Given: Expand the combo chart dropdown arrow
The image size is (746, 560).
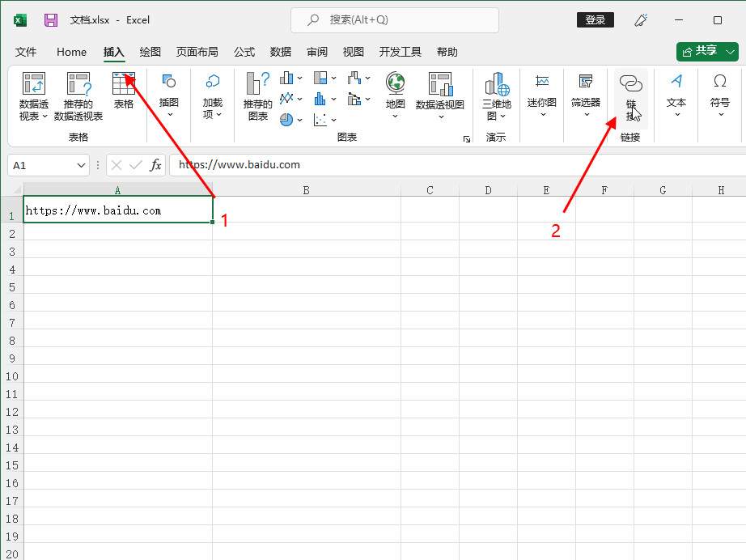Looking at the screenshot, I should point(368,99).
